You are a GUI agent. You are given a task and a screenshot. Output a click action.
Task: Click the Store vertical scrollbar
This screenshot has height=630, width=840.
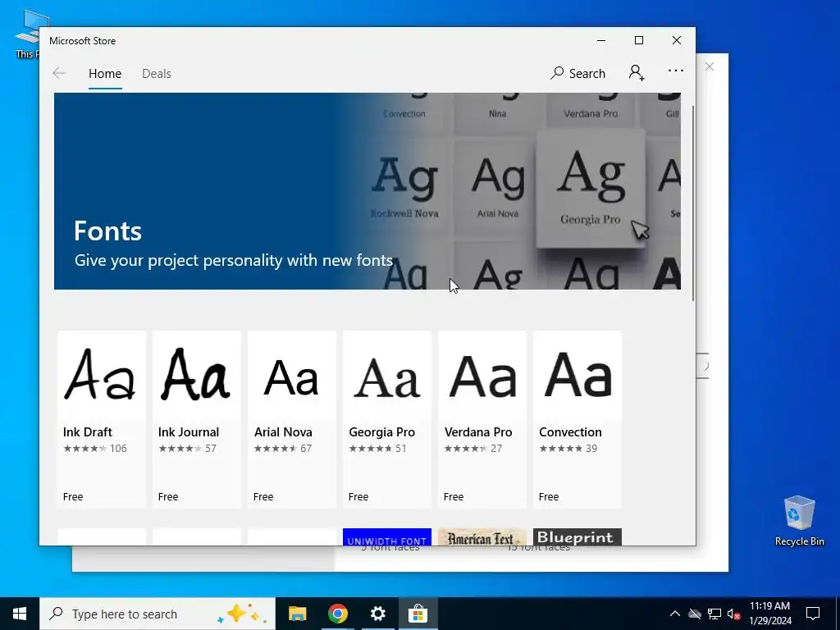(693, 203)
